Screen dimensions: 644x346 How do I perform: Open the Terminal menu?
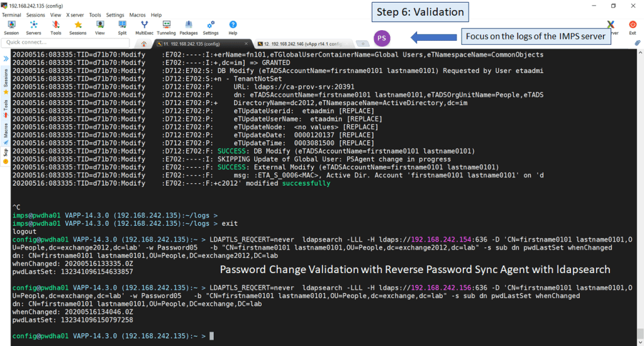tap(11, 14)
